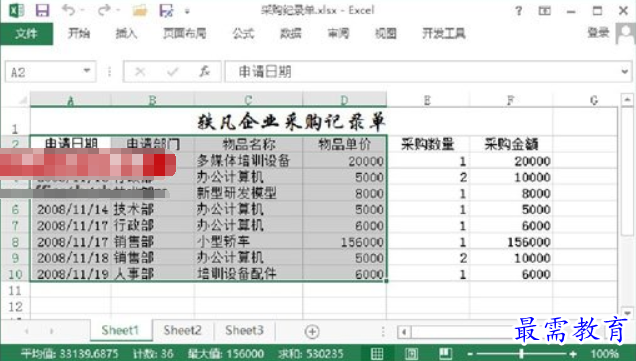Select row 11 header
Screen dimensions: 636x361
click(15, 291)
